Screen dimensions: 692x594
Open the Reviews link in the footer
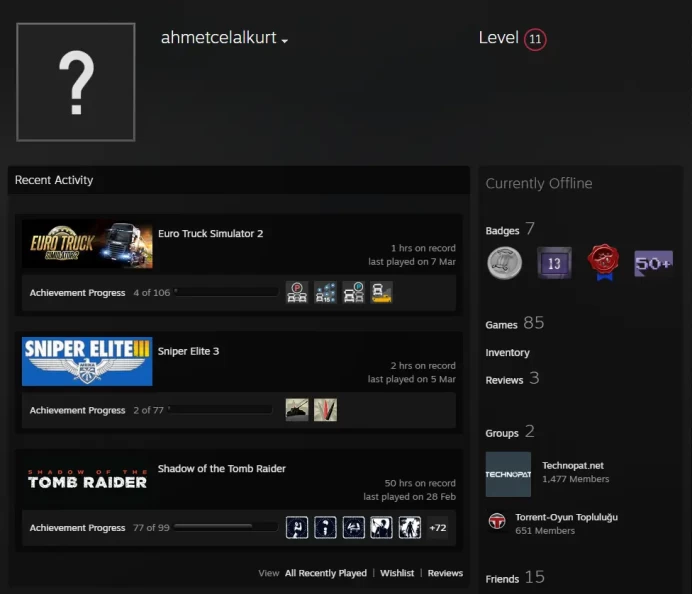tap(445, 573)
